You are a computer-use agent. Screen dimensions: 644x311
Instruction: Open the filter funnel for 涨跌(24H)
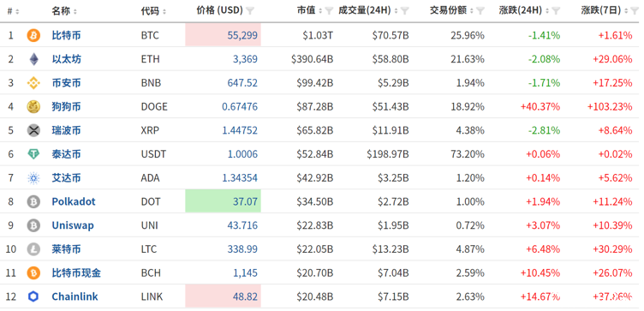pos(556,11)
